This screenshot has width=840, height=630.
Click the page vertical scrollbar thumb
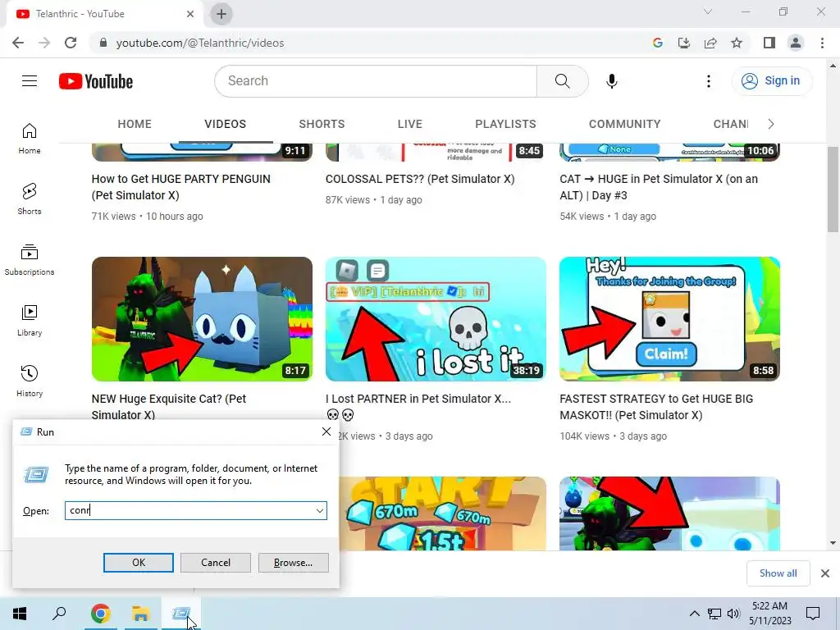coord(833,189)
